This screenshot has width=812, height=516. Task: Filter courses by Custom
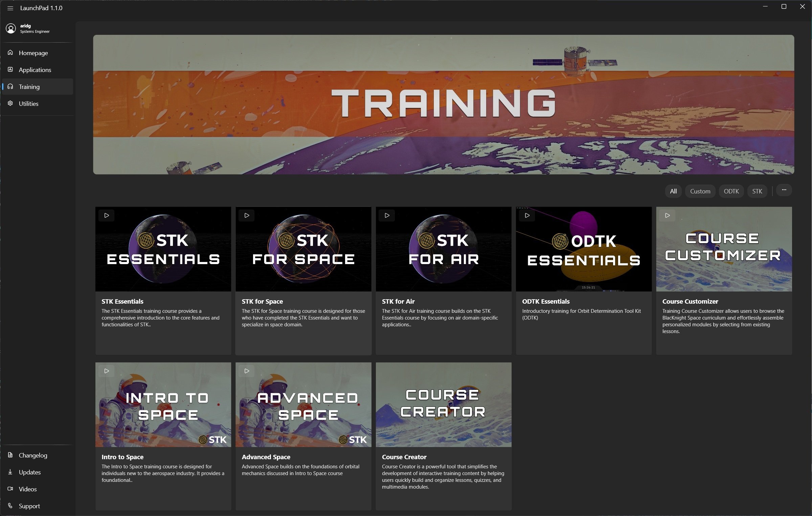pos(700,191)
